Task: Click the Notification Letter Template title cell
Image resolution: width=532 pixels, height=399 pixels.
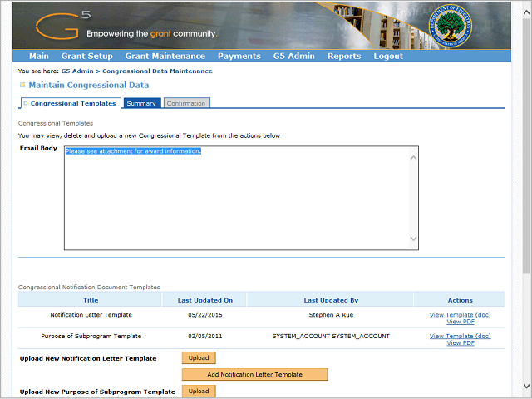Action: [x=91, y=315]
